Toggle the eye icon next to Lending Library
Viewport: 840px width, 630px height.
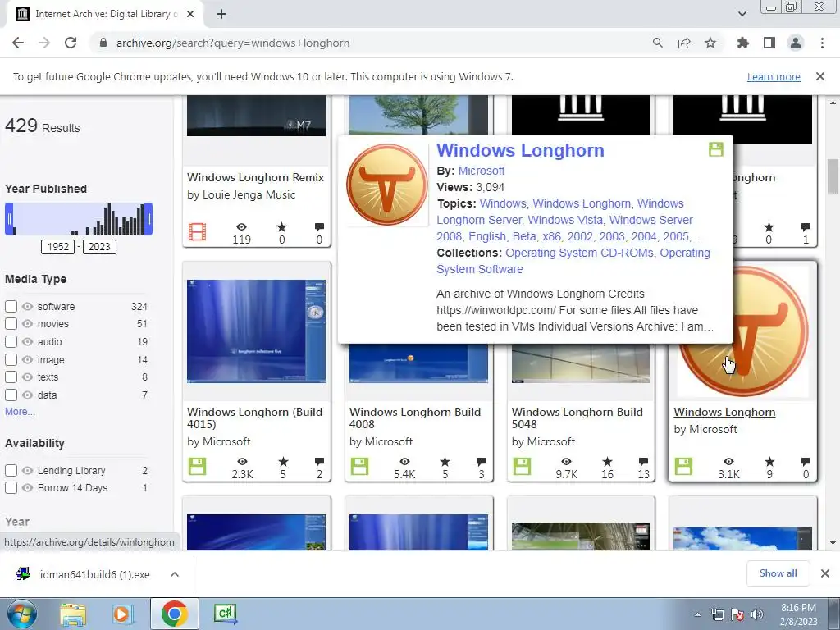click(27, 470)
